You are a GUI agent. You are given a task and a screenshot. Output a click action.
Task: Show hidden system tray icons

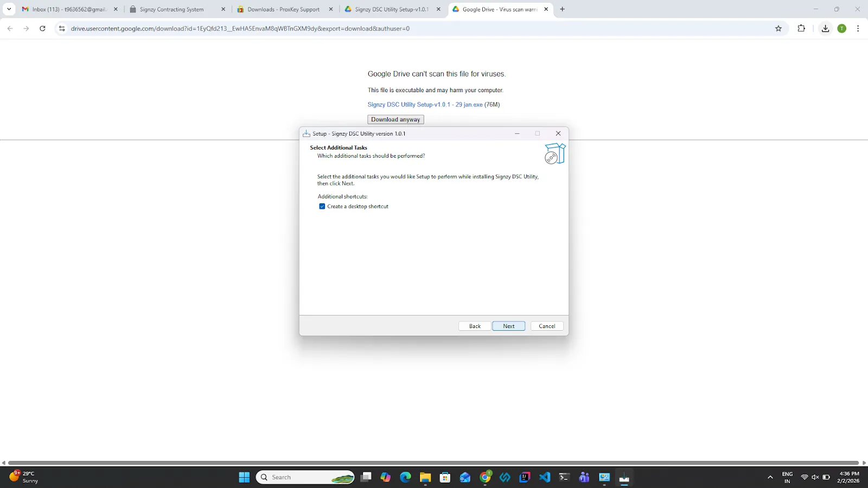(770, 477)
